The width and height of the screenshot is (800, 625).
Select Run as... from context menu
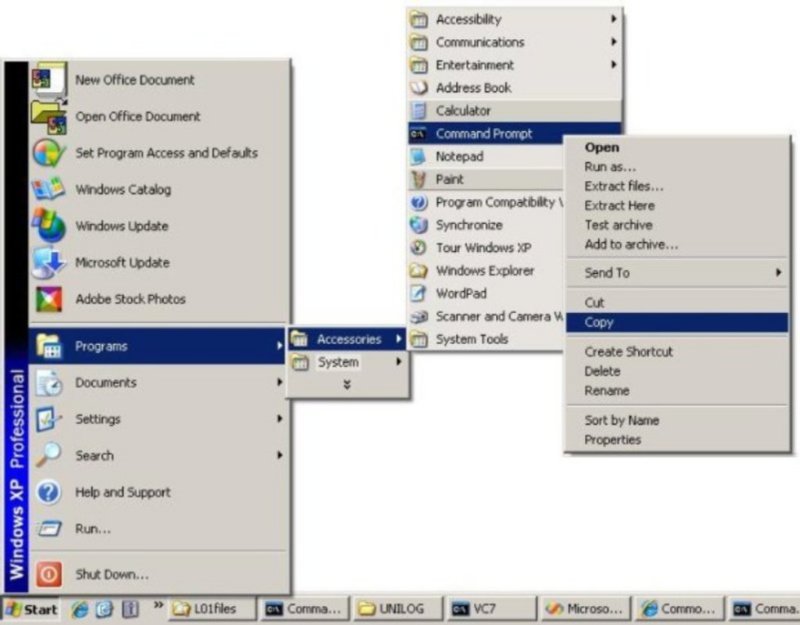(677, 167)
